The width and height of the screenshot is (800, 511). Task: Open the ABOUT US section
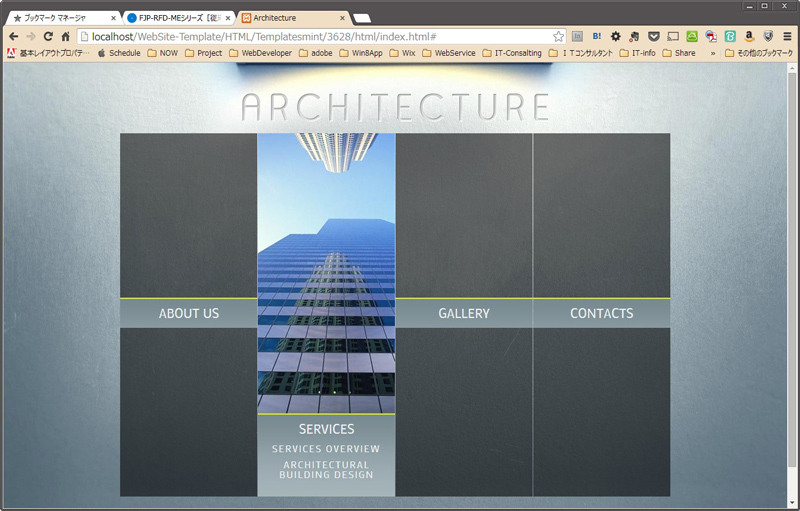point(189,313)
